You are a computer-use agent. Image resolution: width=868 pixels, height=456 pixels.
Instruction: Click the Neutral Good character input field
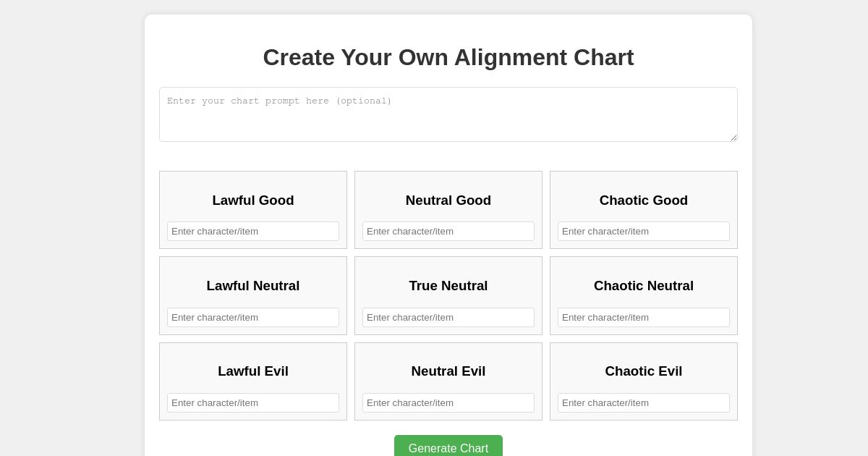(448, 231)
